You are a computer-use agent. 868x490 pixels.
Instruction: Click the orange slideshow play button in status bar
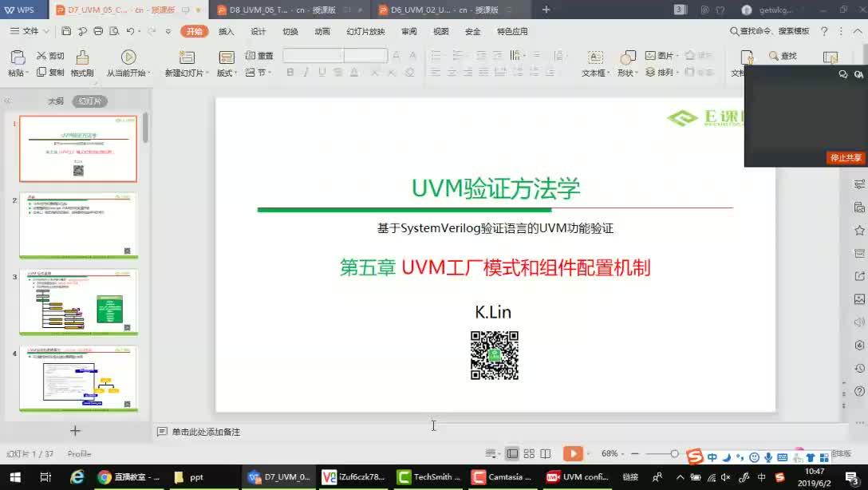pos(573,453)
